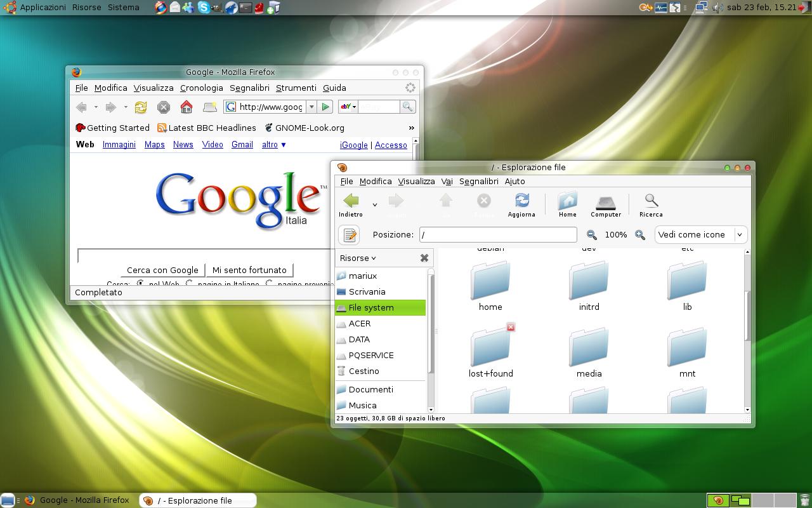Click the side pane vertical scrollbar
812x508 pixels.
click(x=431, y=324)
